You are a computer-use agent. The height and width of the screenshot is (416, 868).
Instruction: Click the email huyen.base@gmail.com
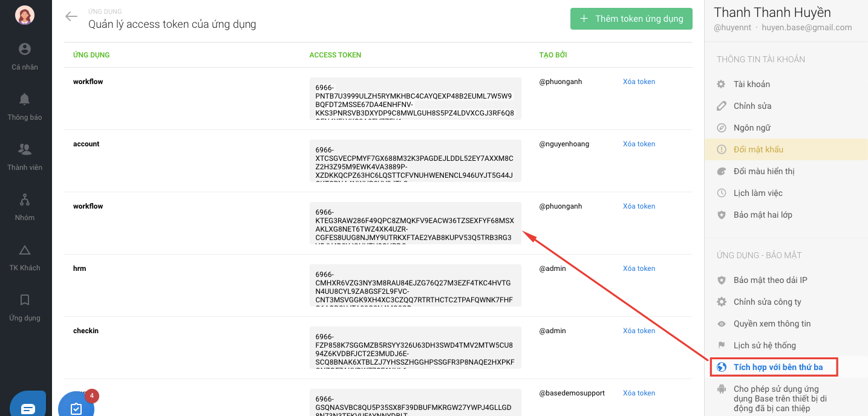click(807, 27)
